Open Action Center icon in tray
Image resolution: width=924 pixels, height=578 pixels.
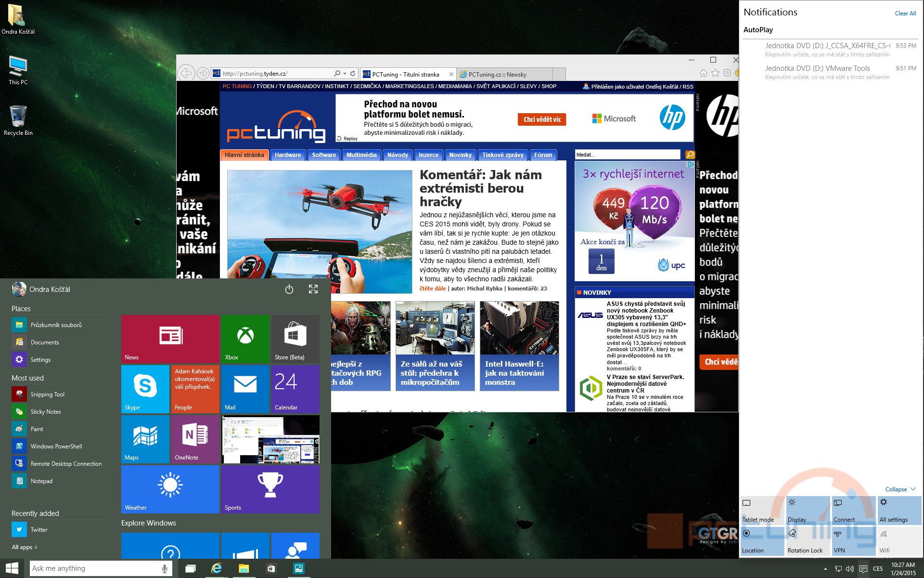click(863, 569)
